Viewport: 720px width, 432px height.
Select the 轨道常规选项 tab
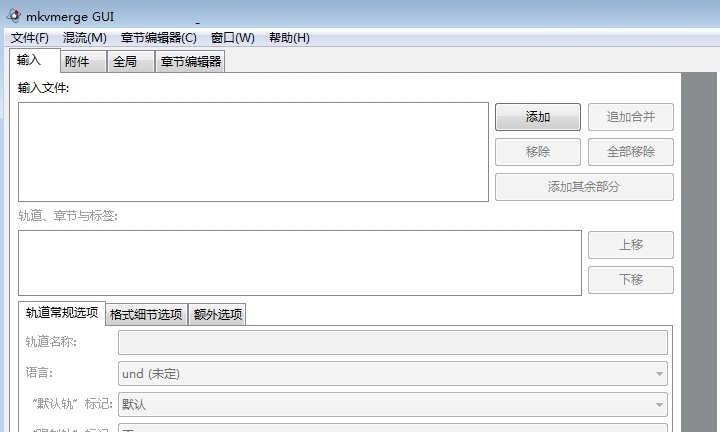(62, 313)
